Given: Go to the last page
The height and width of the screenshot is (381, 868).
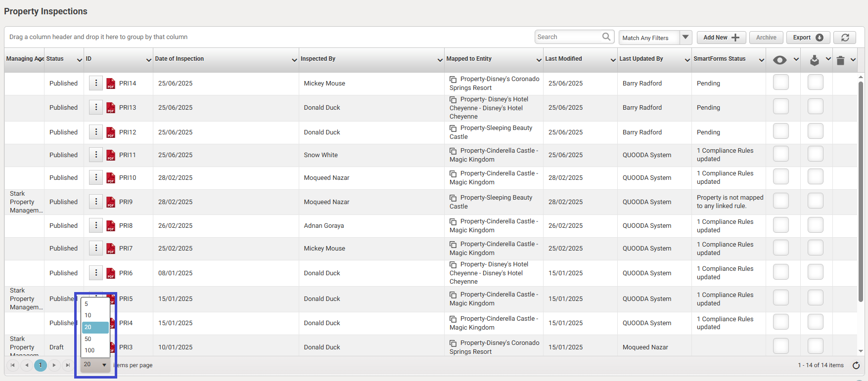Looking at the screenshot, I should (68, 365).
